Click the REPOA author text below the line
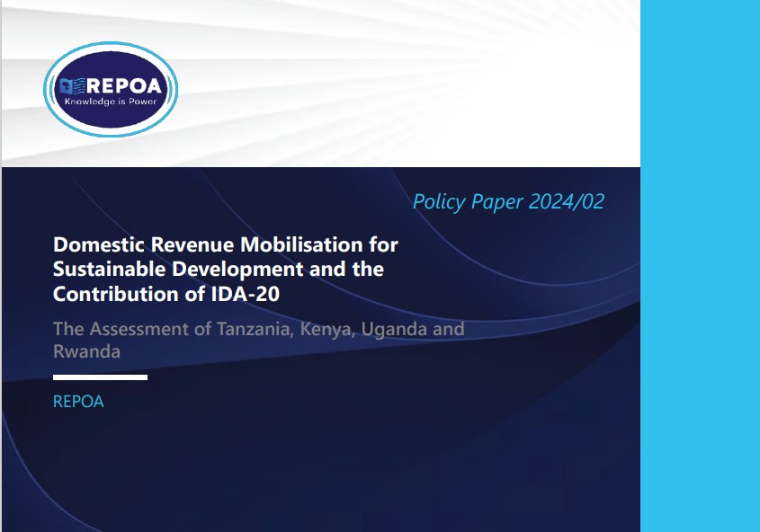 [x=78, y=402]
